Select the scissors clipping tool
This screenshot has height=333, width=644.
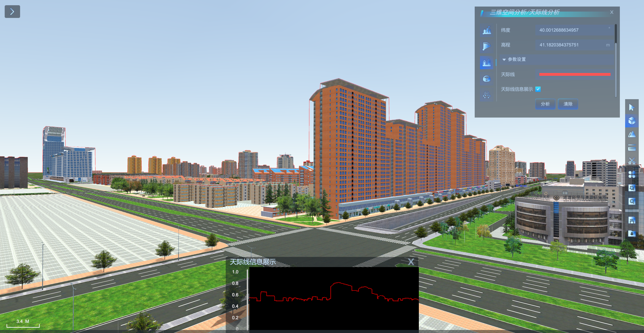coord(632,161)
